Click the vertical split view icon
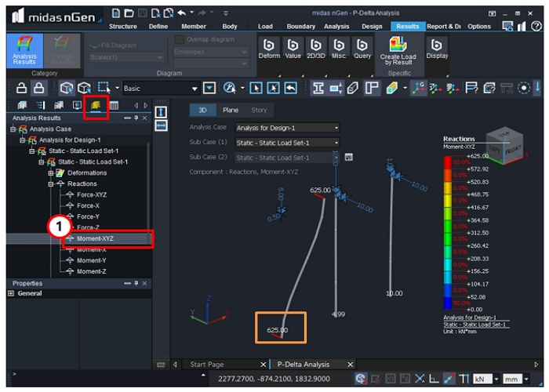Viewport: 549px width, 392px height. click(161, 111)
